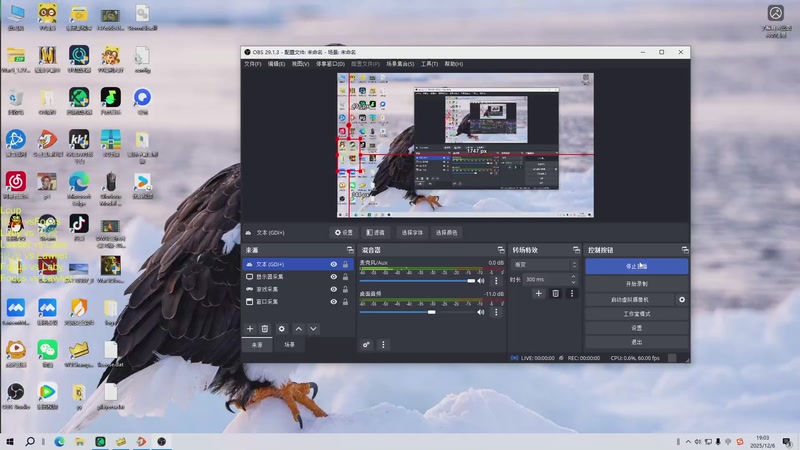The image size is (800, 450).
Task: Open the 工具(T) Tools menu
Action: pos(429,64)
